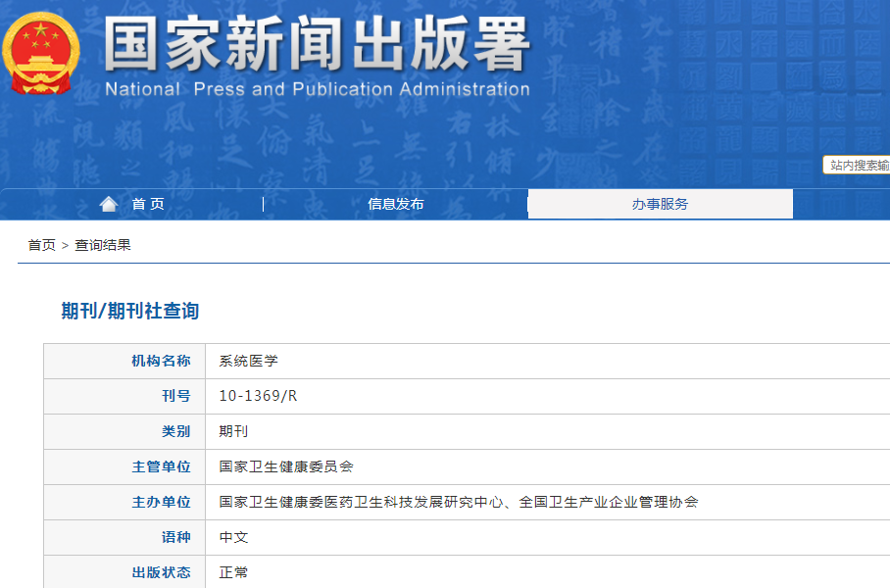Click the National Press and Publication Administration subtitle
The image size is (890, 588).
(x=317, y=89)
